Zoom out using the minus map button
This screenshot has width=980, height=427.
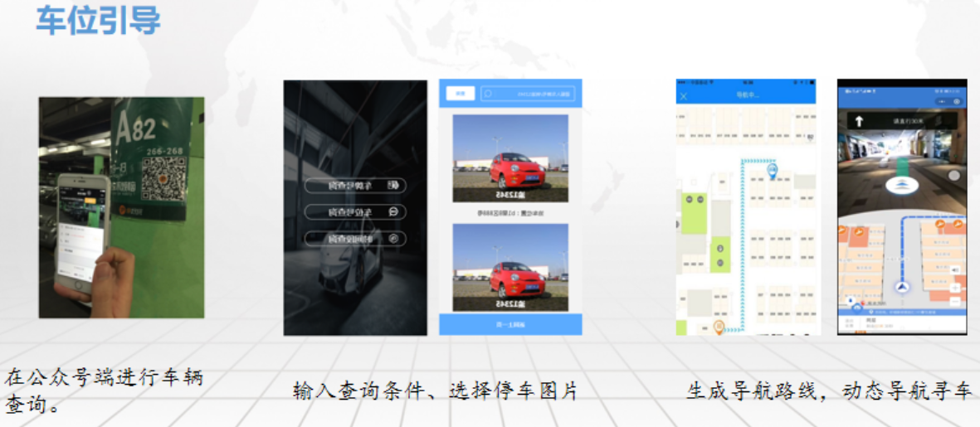(x=955, y=300)
